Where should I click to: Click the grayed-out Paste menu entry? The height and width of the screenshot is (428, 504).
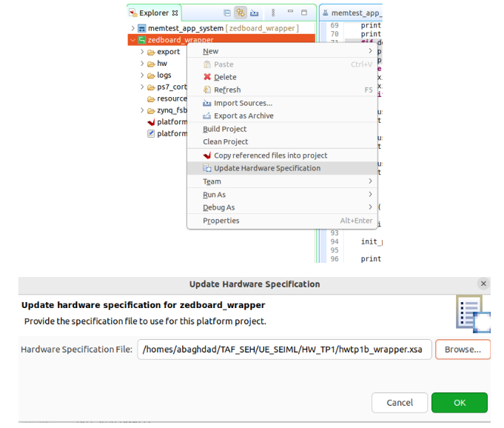click(x=282, y=64)
